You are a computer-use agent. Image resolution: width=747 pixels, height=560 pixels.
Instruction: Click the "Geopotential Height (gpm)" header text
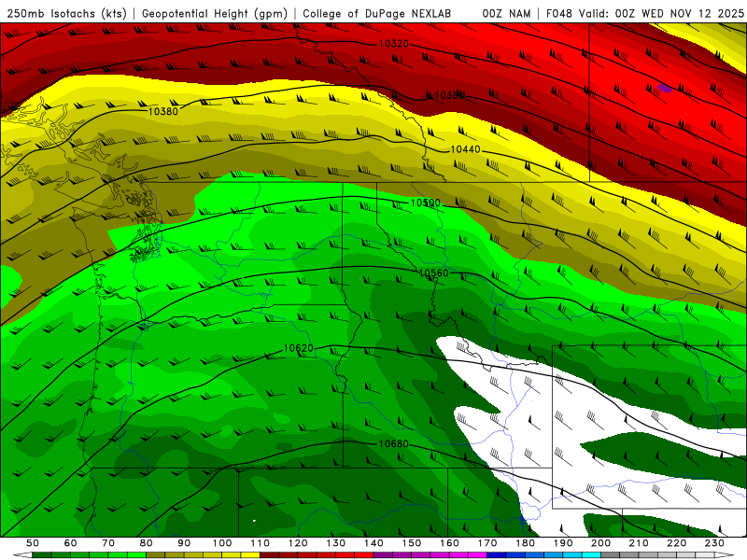pos(215,13)
